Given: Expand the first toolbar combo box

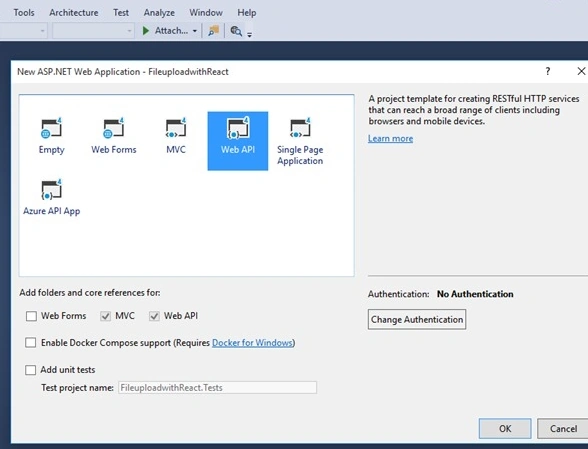Looking at the screenshot, I should tap(42, 31).
